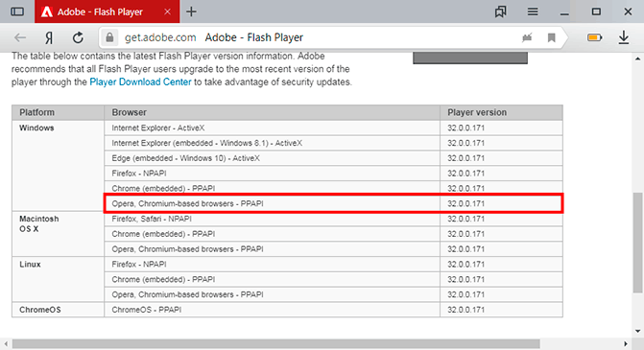Close the Adobe - Flash Player tab
Image resolution: width=644 pixels, height=350 pixels.
click(167, 12)
